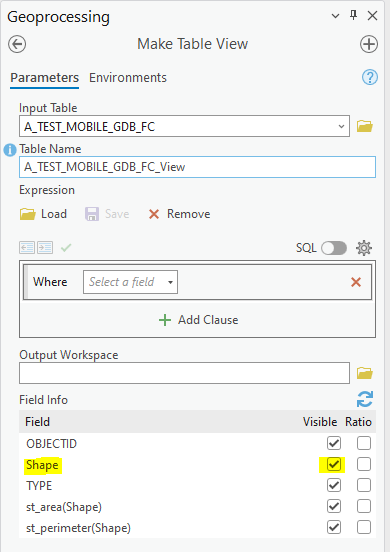Check Ratio for Shape field
Screen dimensions: 390x552
[x=364, y=464]
